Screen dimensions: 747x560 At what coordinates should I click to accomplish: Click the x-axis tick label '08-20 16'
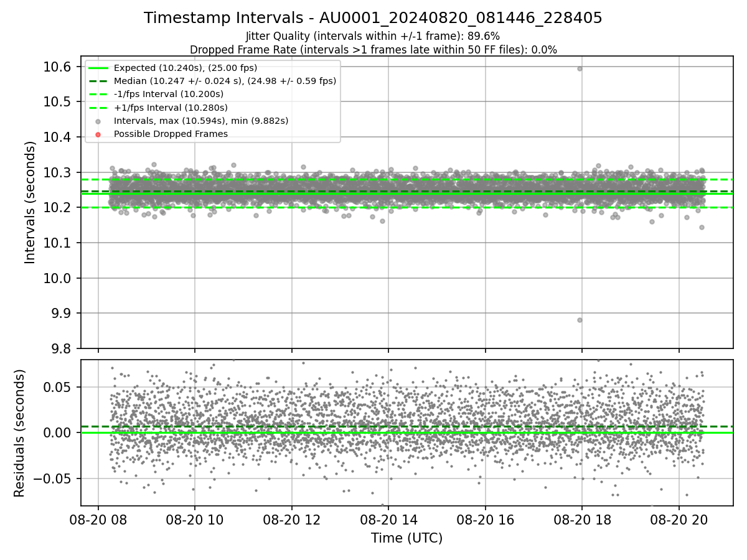(485, 521)
